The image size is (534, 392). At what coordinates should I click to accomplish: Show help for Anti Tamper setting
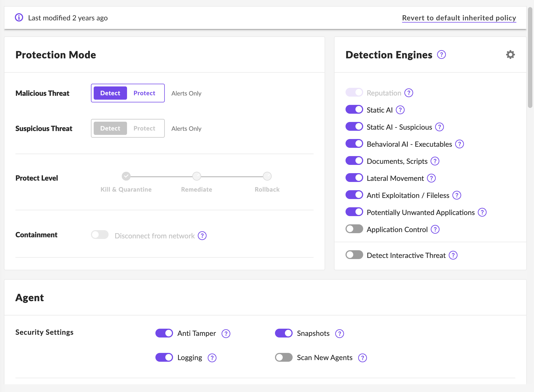(x=226, y=334)
